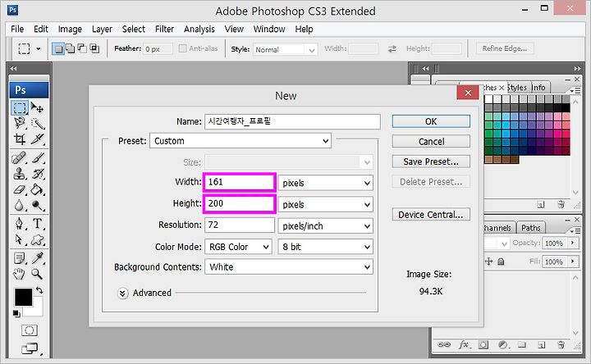The height and width of the screenshot is (364, 591).
Task: Open the tool preset picker arrow
Action: 38,48
